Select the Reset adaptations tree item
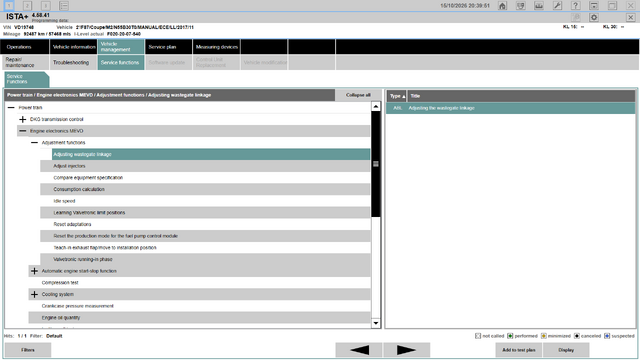Viewport: 640px width, 360px height. (72, 224)
